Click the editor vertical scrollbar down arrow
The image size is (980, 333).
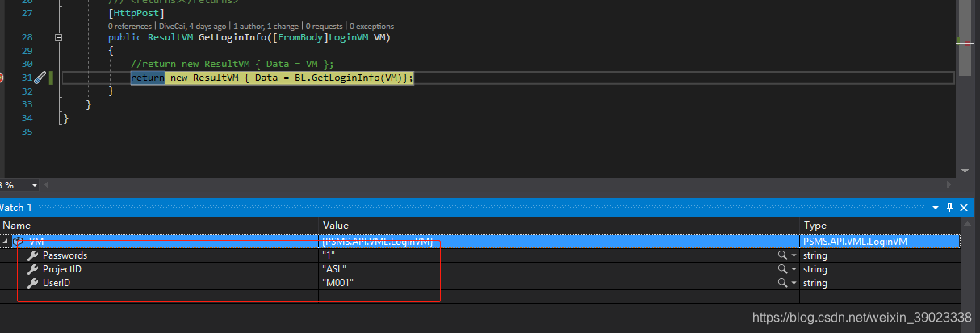[x=965, y=170]
